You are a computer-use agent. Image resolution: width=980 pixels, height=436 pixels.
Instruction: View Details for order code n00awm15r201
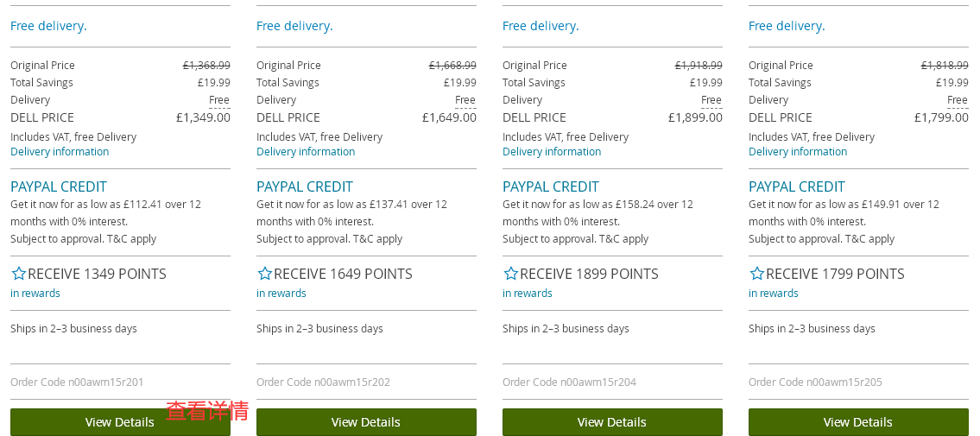tap(120, 422)
